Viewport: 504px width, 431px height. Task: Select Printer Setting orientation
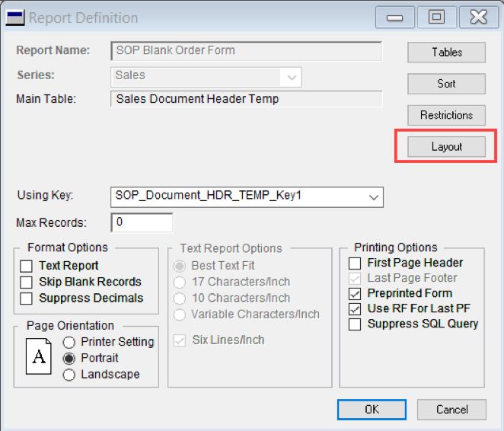69,342
